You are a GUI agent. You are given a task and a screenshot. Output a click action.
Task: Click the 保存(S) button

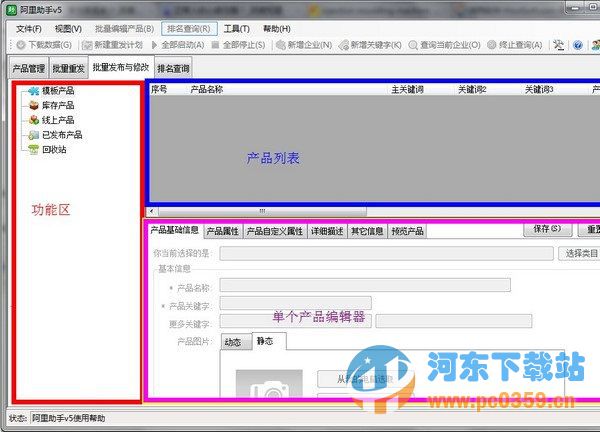548,229
